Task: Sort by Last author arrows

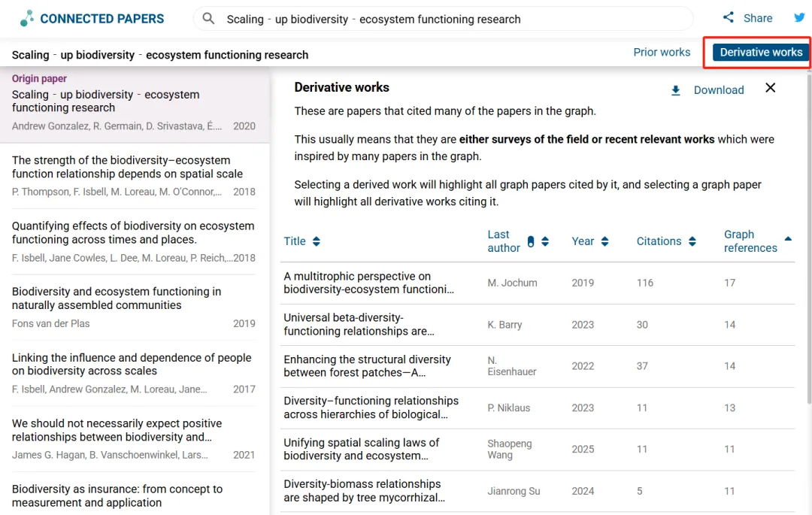Action: pyautogui.click(x=545, y=241)
